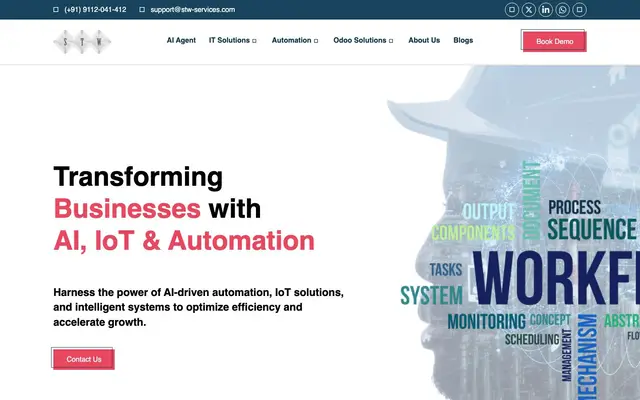The width and height of the screenshot is (640, 400).
Task: Call the (+91) 9112-041-412 phone link
Action: pyautogui.click(x=95, y=9)
